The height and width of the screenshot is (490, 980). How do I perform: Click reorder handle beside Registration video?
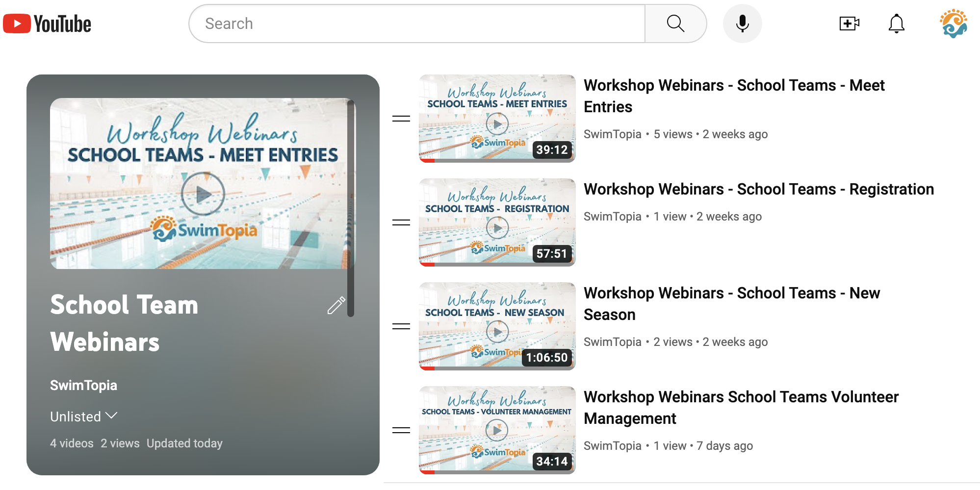[401, 222]
